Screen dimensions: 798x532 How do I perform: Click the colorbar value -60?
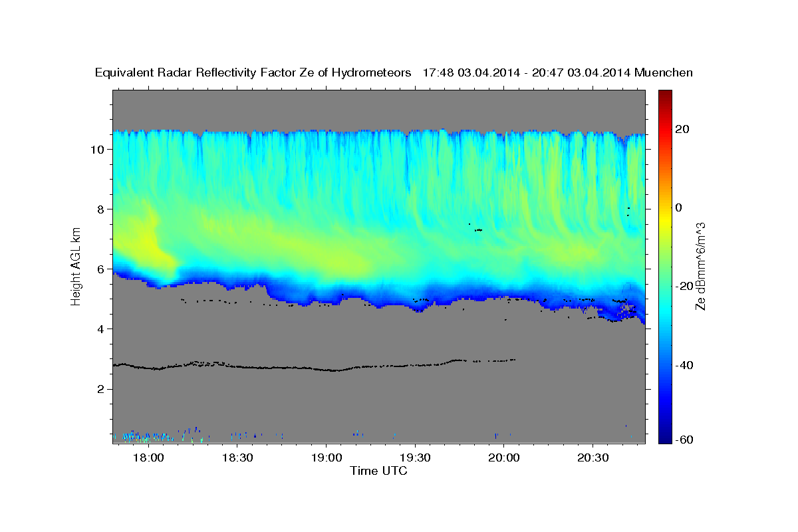(x=684, y=440)
